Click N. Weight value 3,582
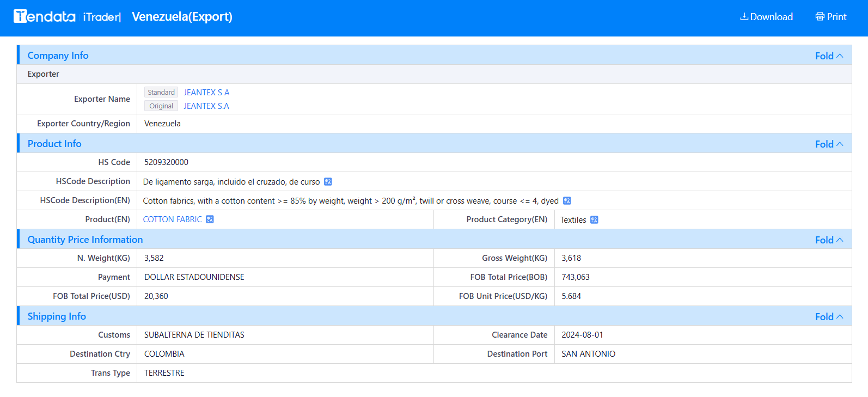This screenshot has height=397, width=868. tap(154, 258)
